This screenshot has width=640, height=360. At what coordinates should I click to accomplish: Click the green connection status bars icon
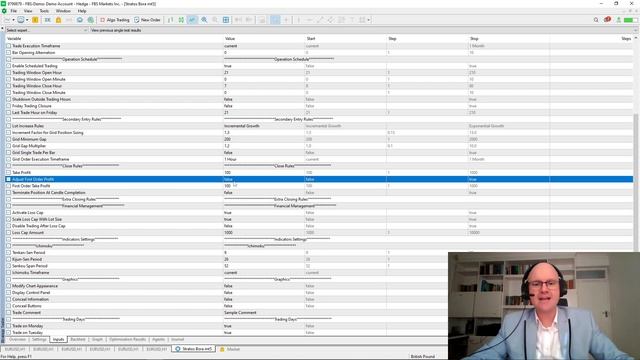click(x=630, y=20)
